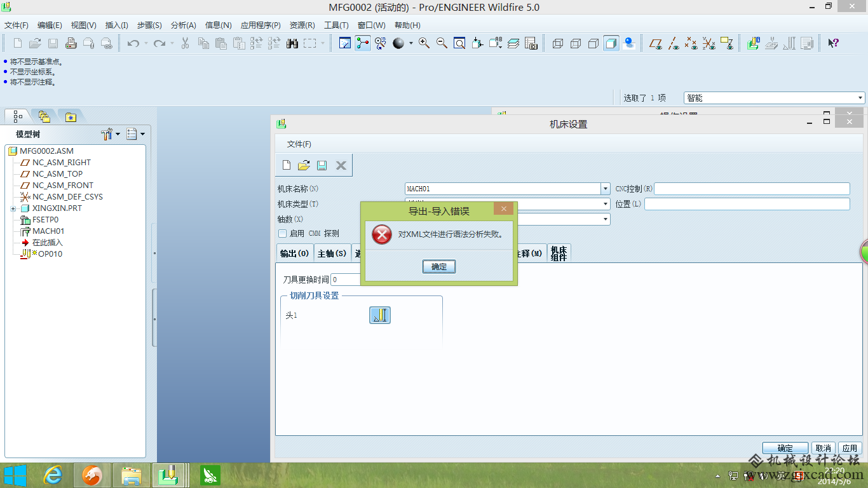Open the 文件(F) main menu
Image resolution: width=868 pixels, height=488 pixels.
pyautogui.click(x=17, y=25)
